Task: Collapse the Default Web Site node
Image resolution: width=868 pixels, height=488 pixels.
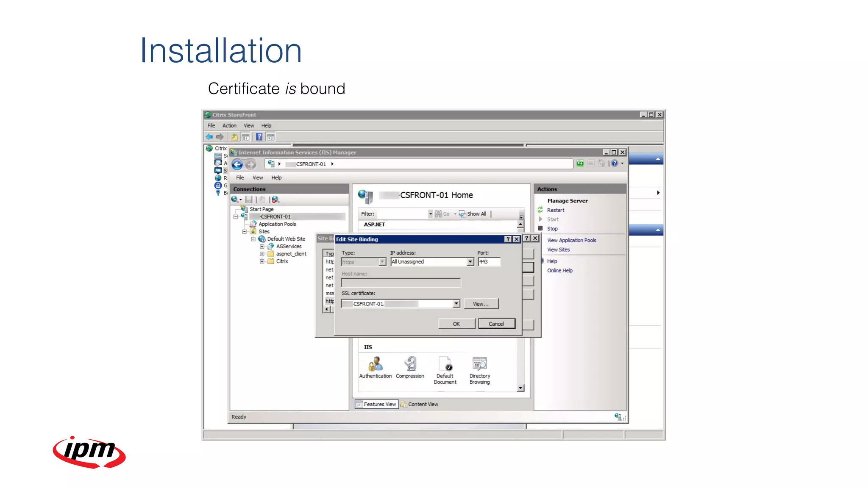Action: tap(253, 239)
